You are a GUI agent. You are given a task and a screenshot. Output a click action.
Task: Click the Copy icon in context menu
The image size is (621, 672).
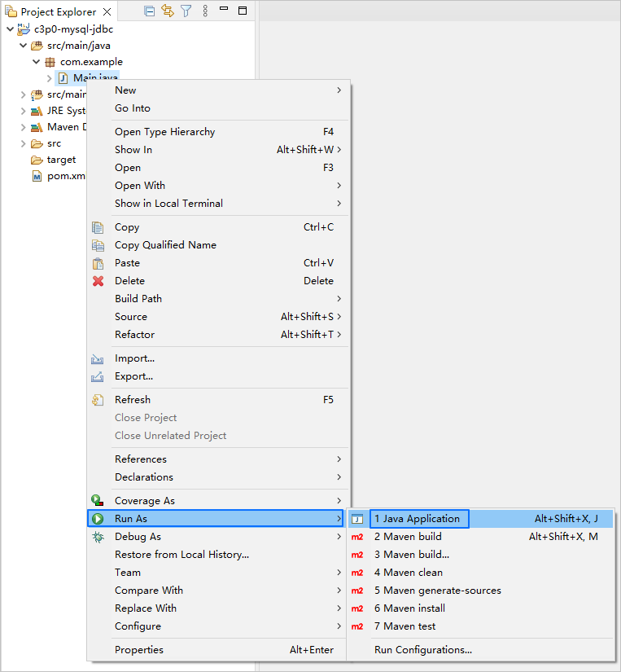(98, 227)
